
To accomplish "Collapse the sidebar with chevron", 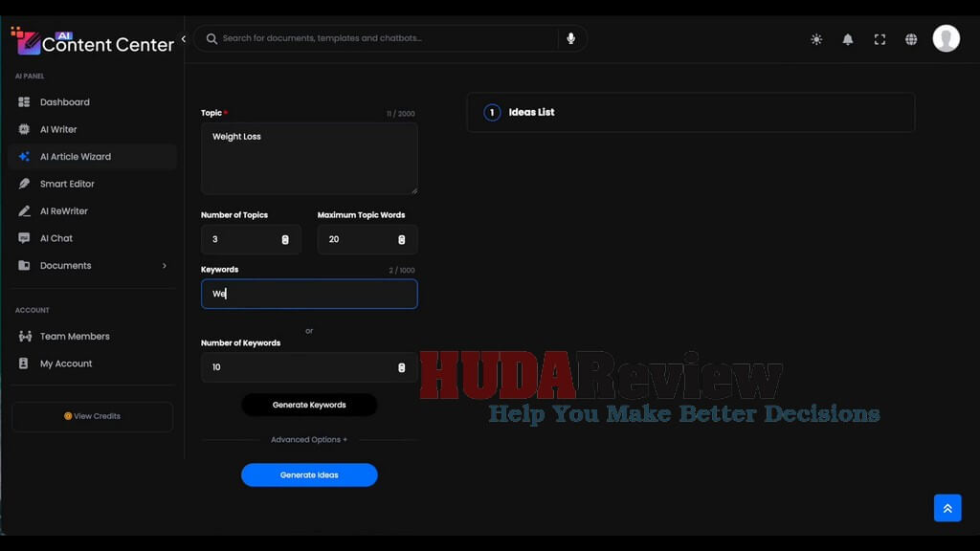I will tap(183, 38).
